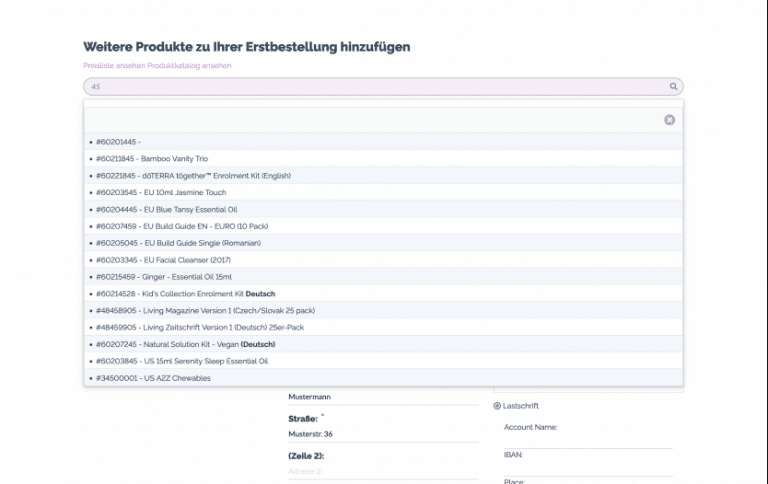Viewport: 768px width, 484px height.
Task: Pick EU 10ml Jasmine Touch
Action: pyautogui.click(x=185, y=192)
